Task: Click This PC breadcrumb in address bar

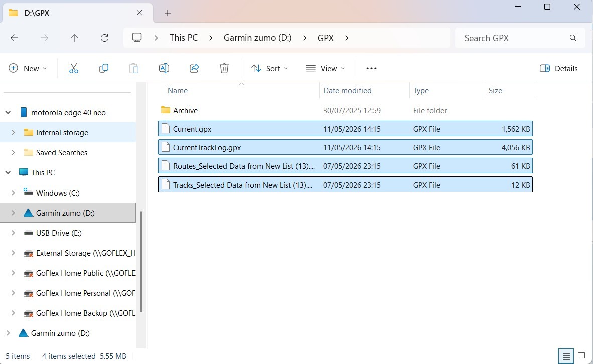Action: coord(184,38)
